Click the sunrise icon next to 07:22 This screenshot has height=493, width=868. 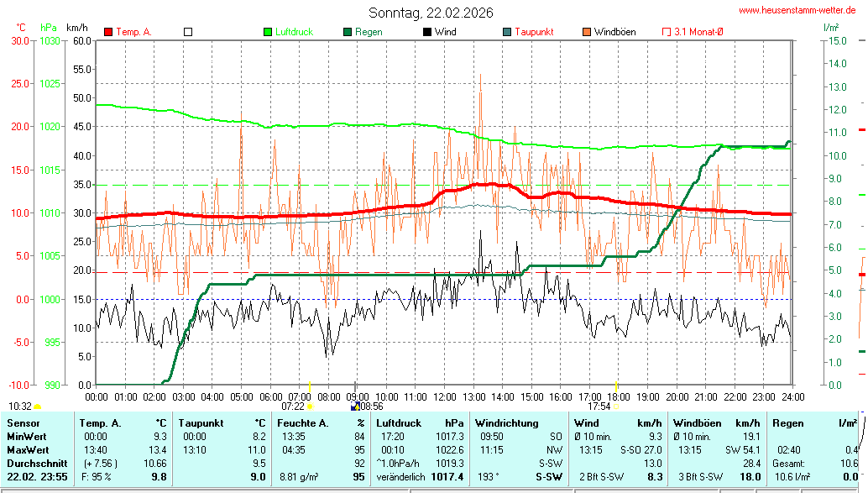(310, 406)
